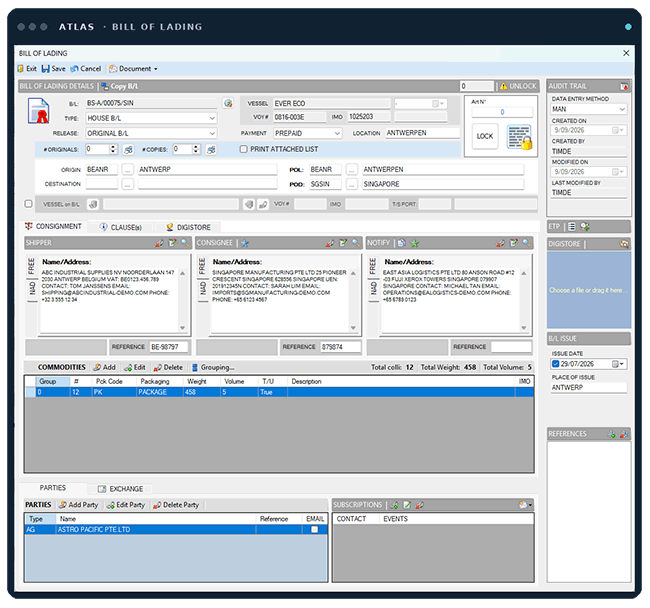This screenshot has width=650, height=608.
Task: Select the FREE tab in SHIPPER panel
Action: click(x=32, y=266)
